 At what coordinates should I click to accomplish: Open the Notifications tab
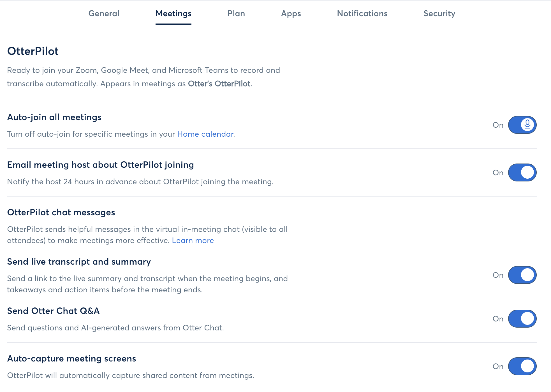(x=362, y=13)
